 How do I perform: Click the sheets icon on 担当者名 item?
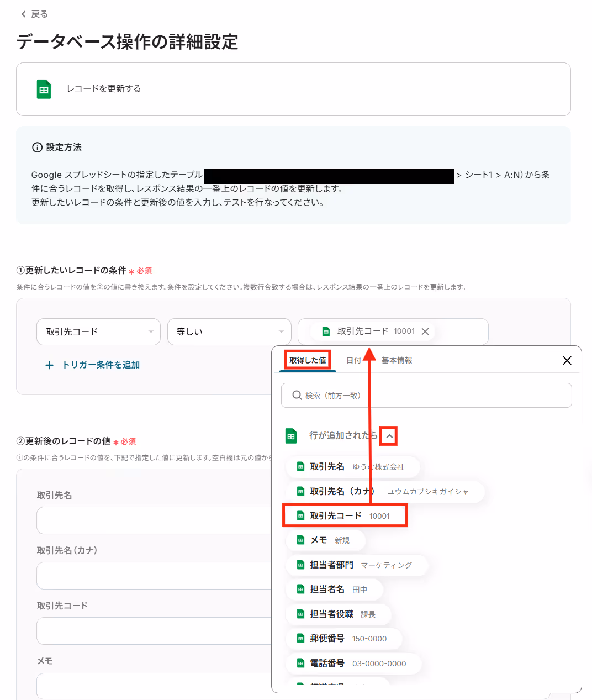[300, 590]
